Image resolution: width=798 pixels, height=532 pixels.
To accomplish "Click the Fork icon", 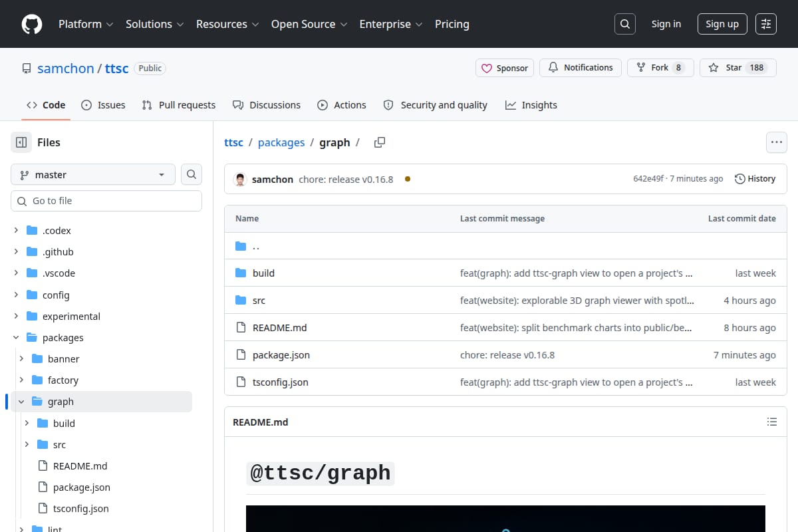I will coord(641,67).
